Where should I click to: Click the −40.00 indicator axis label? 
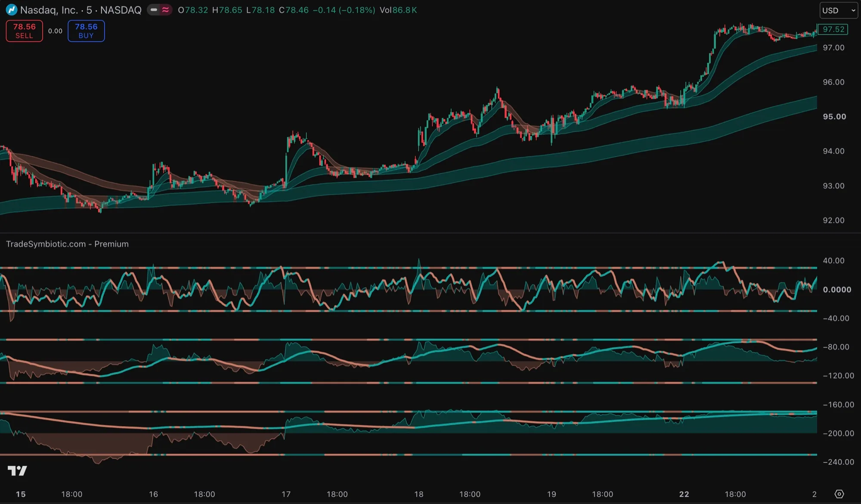click(x=836, y=318)
